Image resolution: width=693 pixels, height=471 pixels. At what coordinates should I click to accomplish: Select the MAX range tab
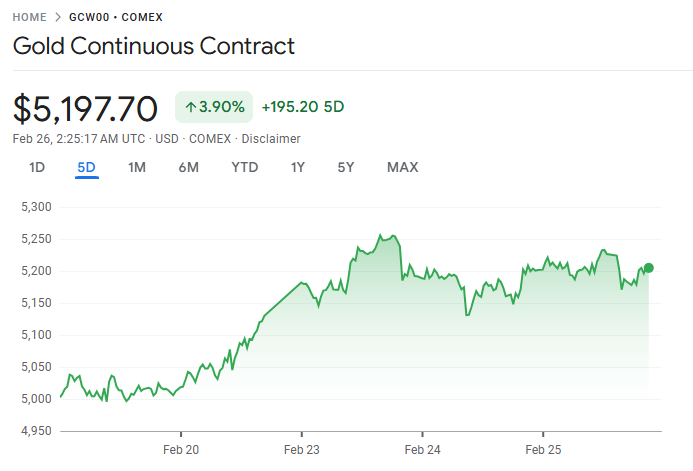click(x=403, y=167)
